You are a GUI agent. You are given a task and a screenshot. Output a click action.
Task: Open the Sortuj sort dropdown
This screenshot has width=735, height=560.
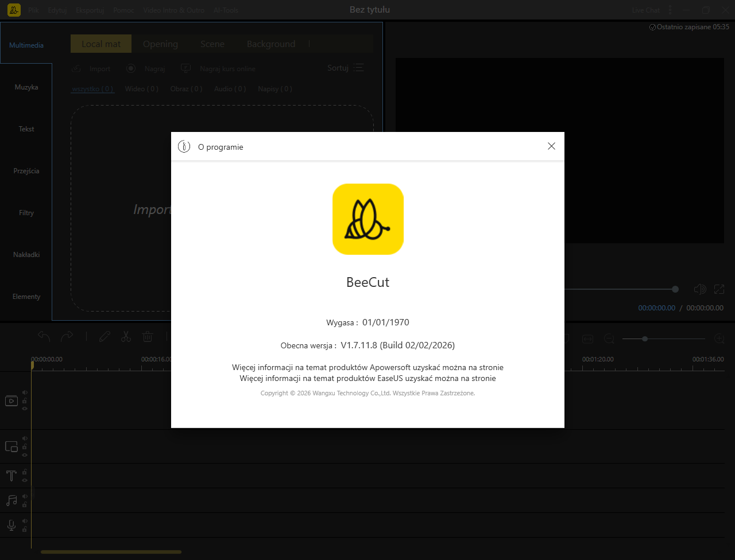point(346,68)
